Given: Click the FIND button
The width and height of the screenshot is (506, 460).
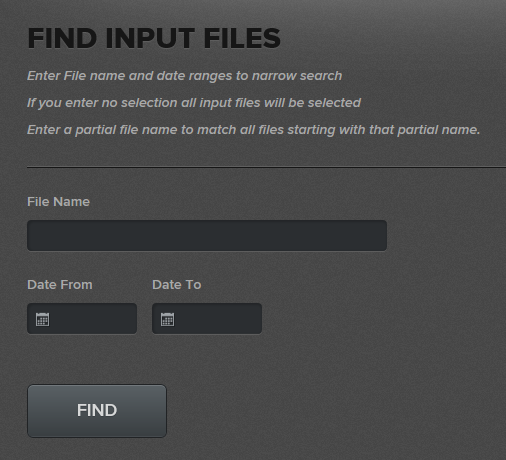Looking at the screenshot, I should tap(97, 411).
